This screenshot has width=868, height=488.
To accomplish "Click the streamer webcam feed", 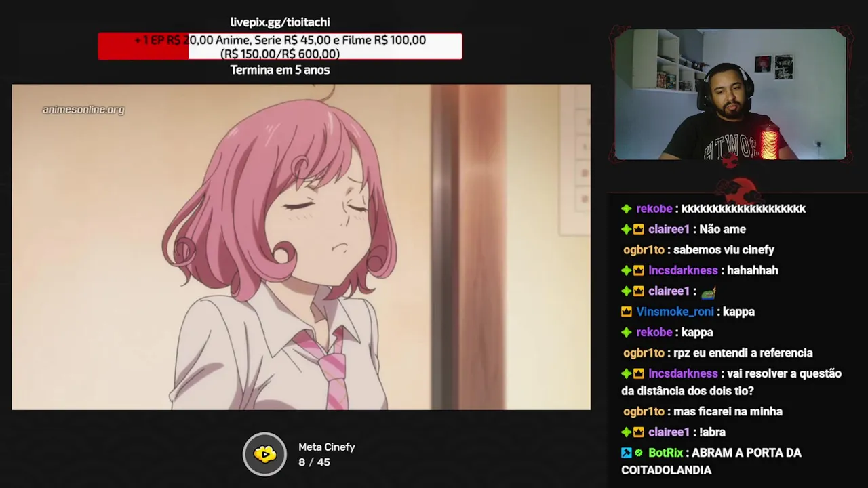I will pyautogui.click(x=730, y=94).
